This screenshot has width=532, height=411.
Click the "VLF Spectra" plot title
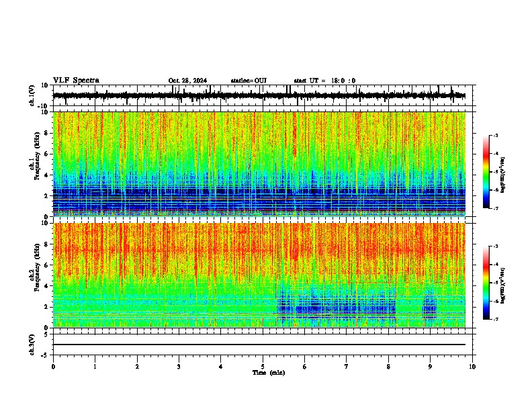click(x=76, y=81)
